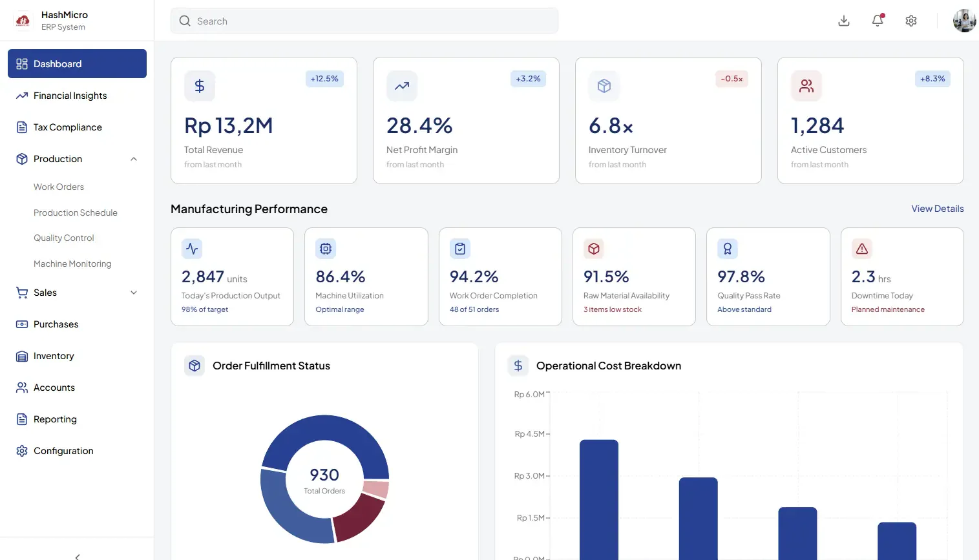Click the View Details link
This screenshot has height=560, width=979.
pyautogui.click(x=937, y=209)
